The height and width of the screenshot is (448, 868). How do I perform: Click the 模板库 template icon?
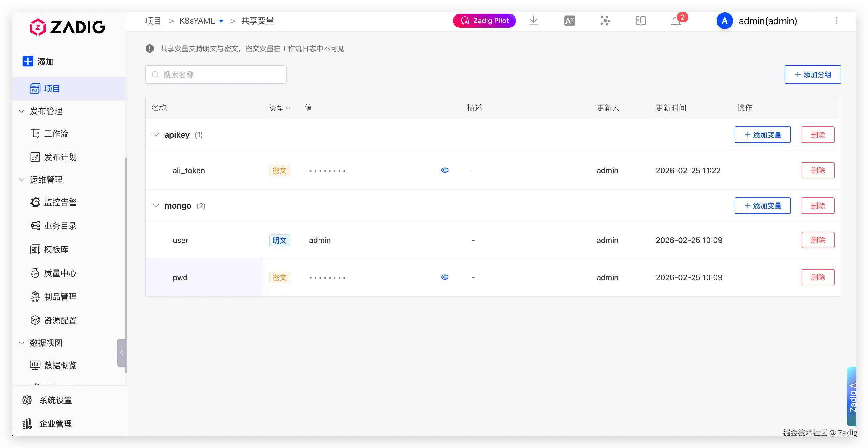coord(35,249)
